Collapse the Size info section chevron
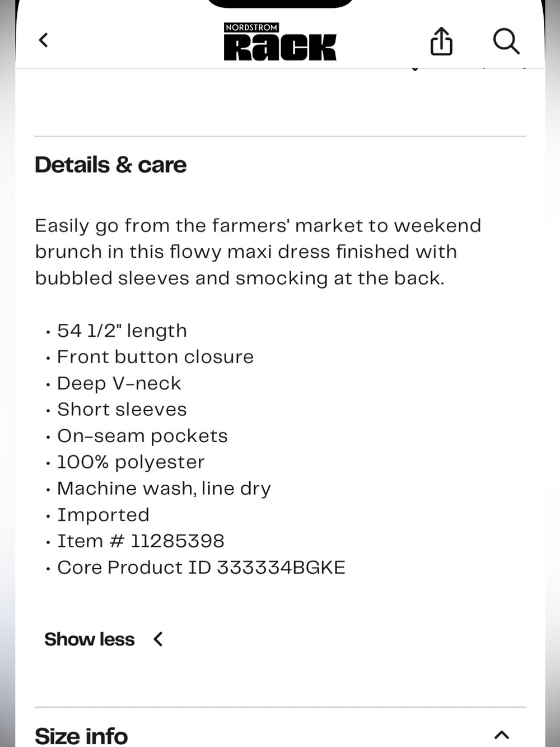The height and width of the screenshot is (747, 560). click(502, 735)
